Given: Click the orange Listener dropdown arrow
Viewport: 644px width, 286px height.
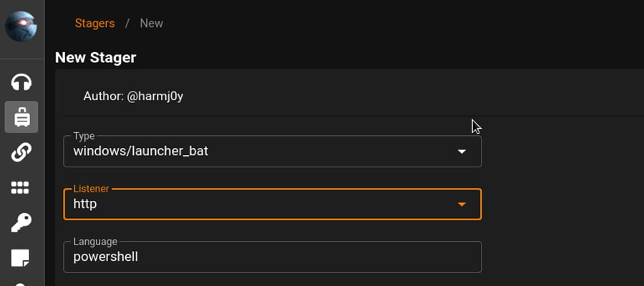Looking at the screenshot, I should tap(462, 204).
